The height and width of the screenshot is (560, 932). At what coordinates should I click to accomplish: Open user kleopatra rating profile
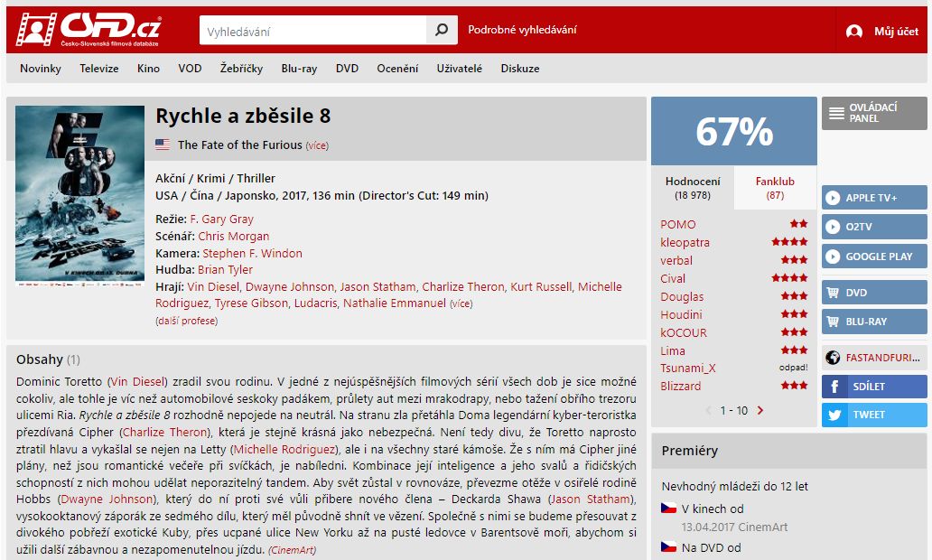(x=685, y=242)
